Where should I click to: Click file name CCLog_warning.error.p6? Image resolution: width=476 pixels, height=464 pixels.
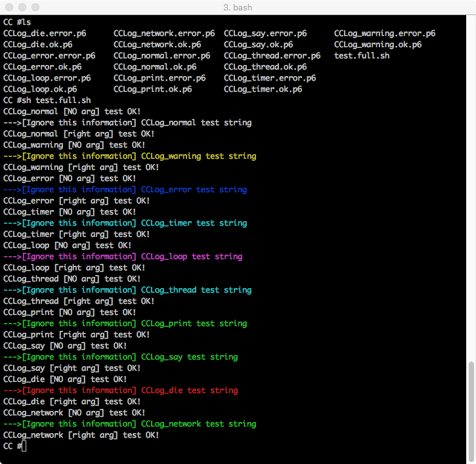385,33
